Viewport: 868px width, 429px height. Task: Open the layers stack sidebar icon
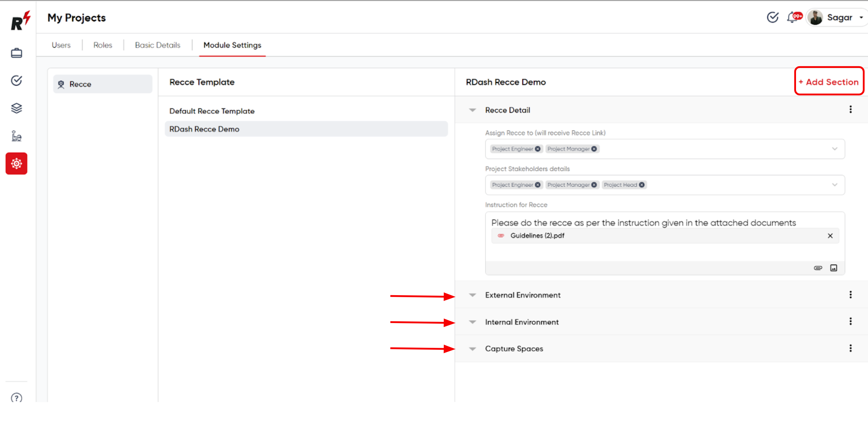(16, 108)
